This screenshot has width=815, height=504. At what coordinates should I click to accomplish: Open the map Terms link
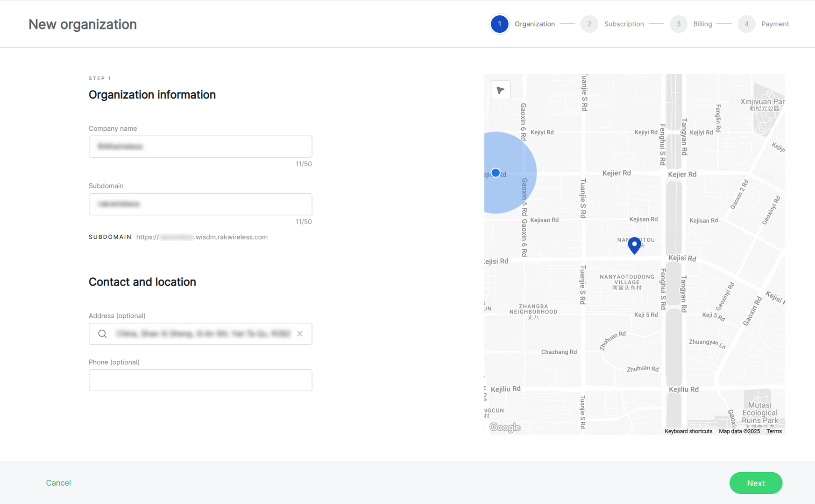point(773,431)
